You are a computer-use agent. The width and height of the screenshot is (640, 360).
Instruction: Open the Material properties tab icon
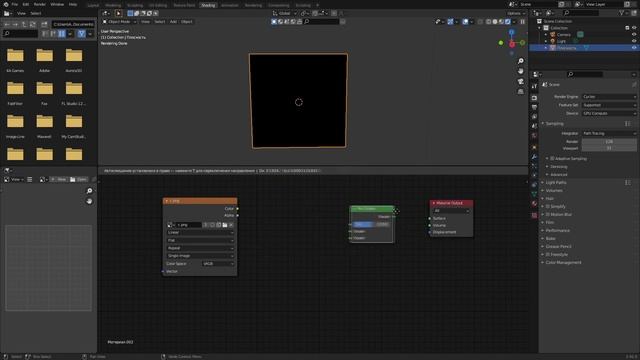534,203
